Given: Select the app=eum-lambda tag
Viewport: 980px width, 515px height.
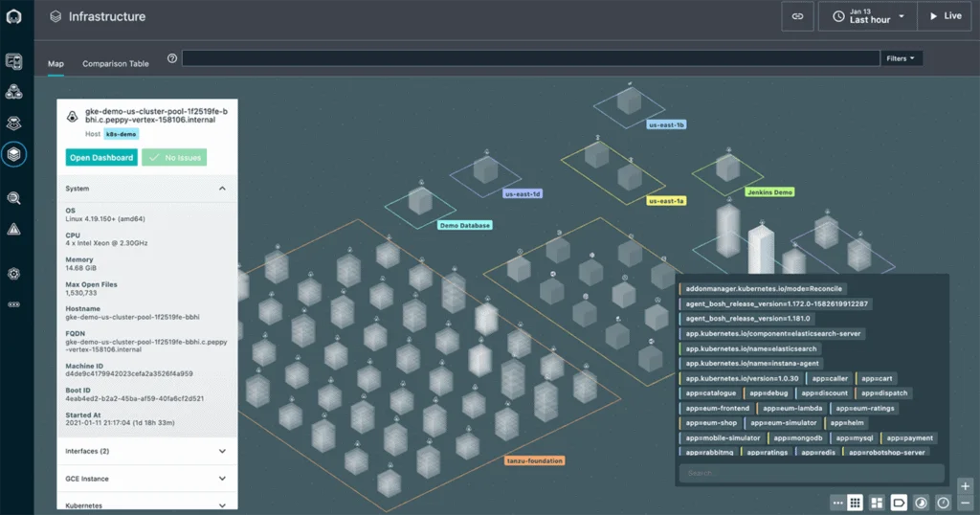Looking at the screenshot, I should (791, 408).
